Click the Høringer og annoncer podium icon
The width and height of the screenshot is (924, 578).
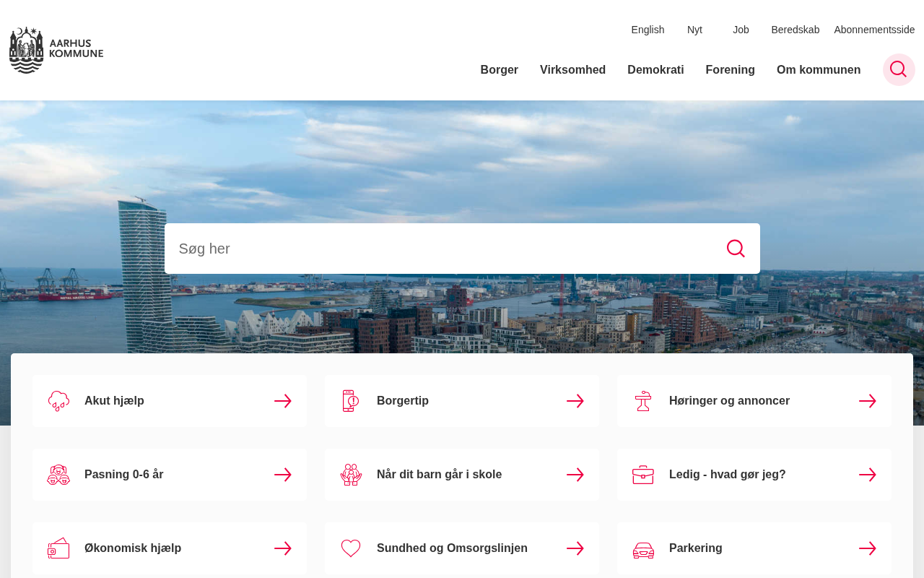pyautogui.click(x=643, y=401)
